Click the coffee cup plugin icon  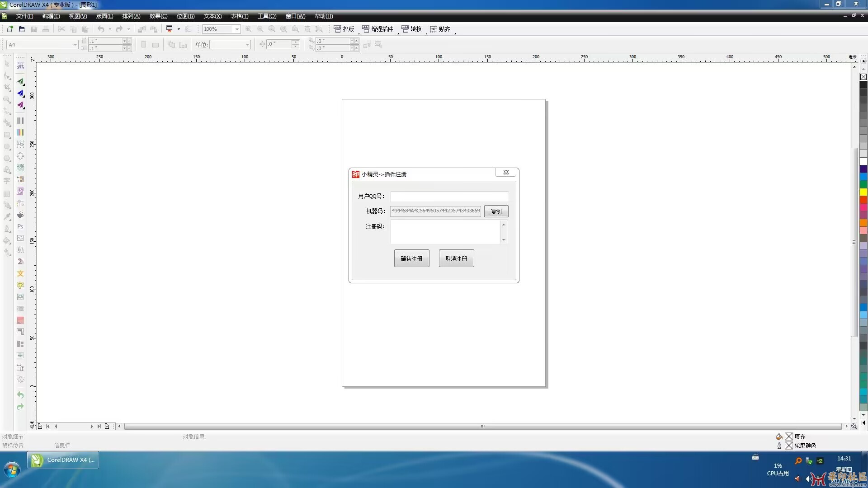point(20,215)
